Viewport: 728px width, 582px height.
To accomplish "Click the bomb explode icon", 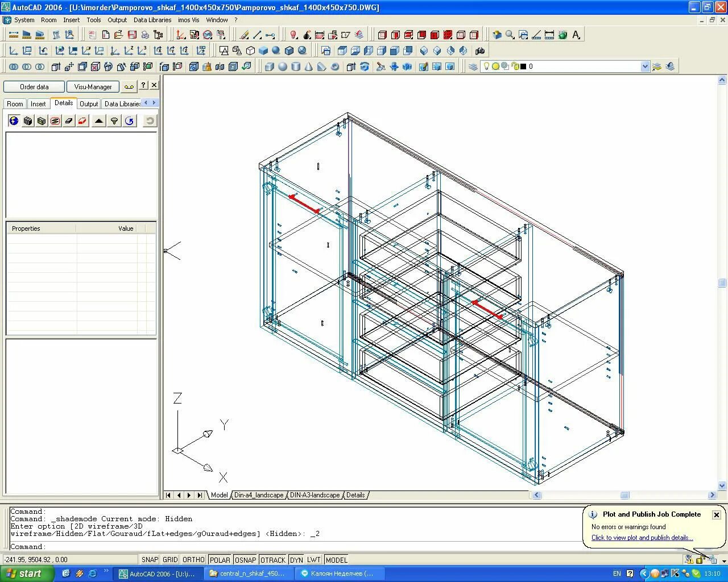I will click(x=307, y=35).
